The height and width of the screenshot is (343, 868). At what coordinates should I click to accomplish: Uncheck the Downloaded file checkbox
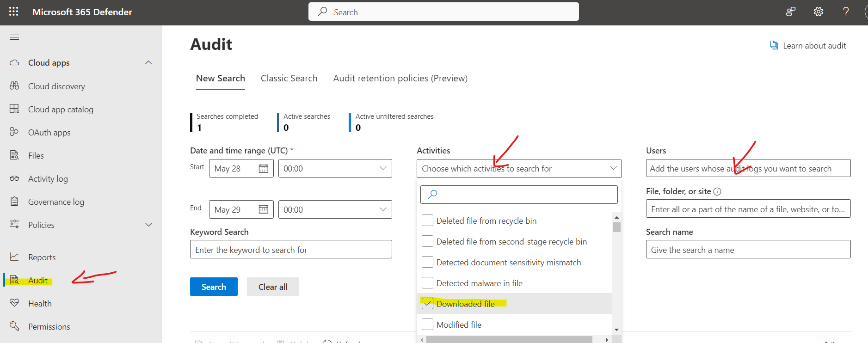coord(427,303)
